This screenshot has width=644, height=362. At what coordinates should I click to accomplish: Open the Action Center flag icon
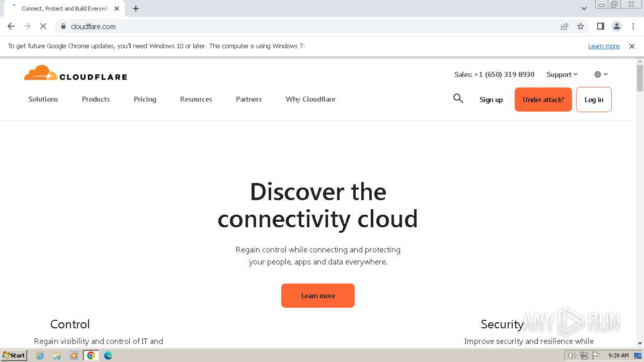click(x=596, y=355)
